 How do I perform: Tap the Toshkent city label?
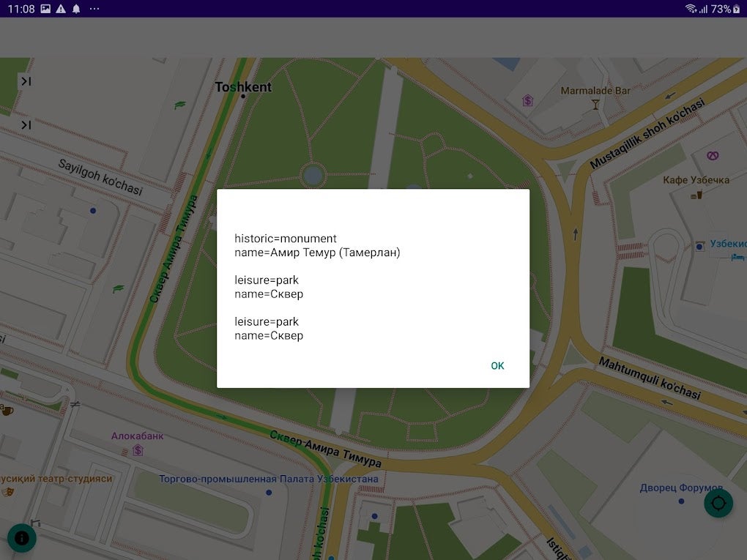243,87
